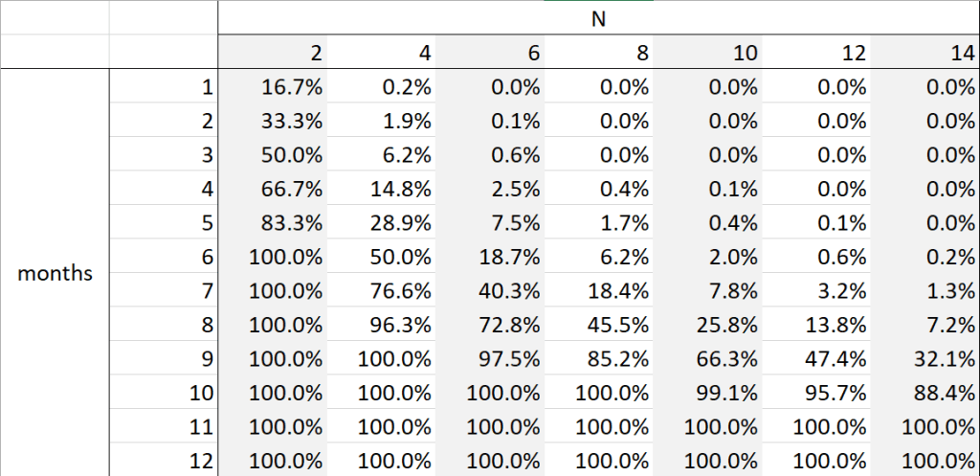
Task: Select the 14.8% cell
Action: 401,189
